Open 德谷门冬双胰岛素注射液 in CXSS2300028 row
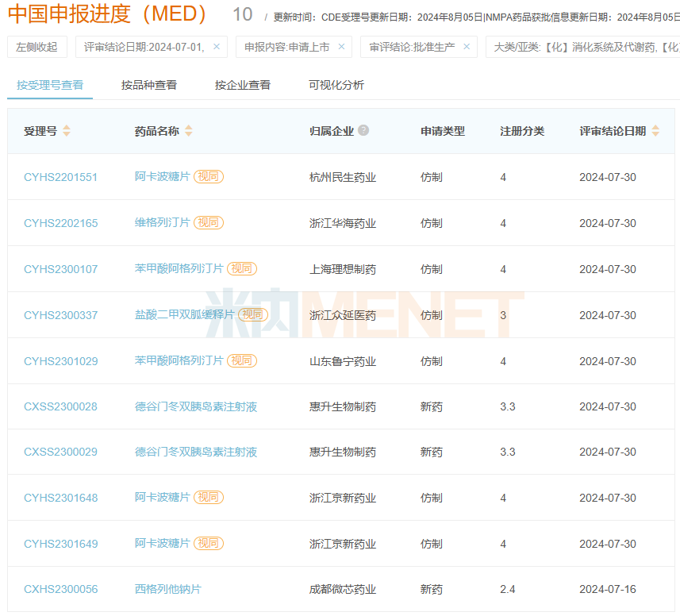The height and width of the screenshot is (616, 680). click(x=196, y=406)
